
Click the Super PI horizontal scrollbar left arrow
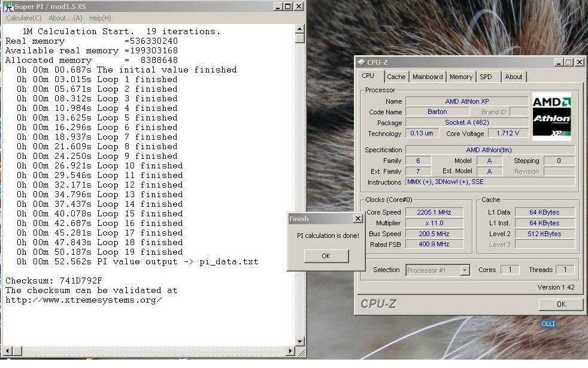pos(7,351)
